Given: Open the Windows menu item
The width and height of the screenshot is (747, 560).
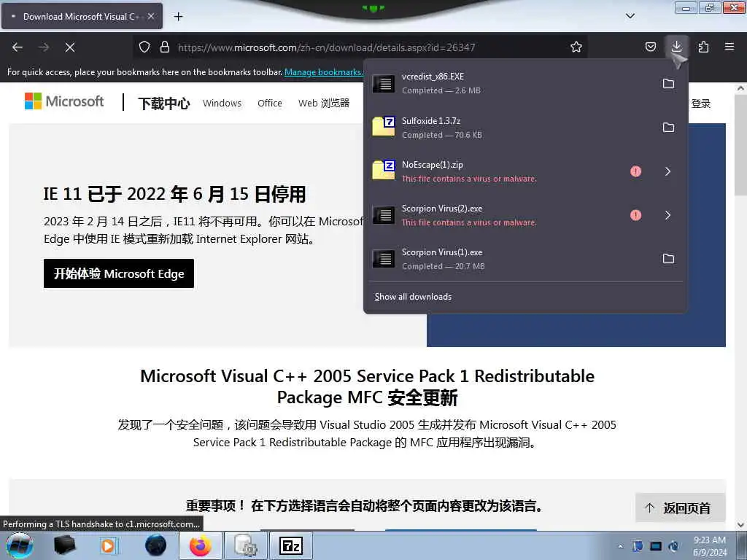Looking at the screenshot, I should coord(222,104).
